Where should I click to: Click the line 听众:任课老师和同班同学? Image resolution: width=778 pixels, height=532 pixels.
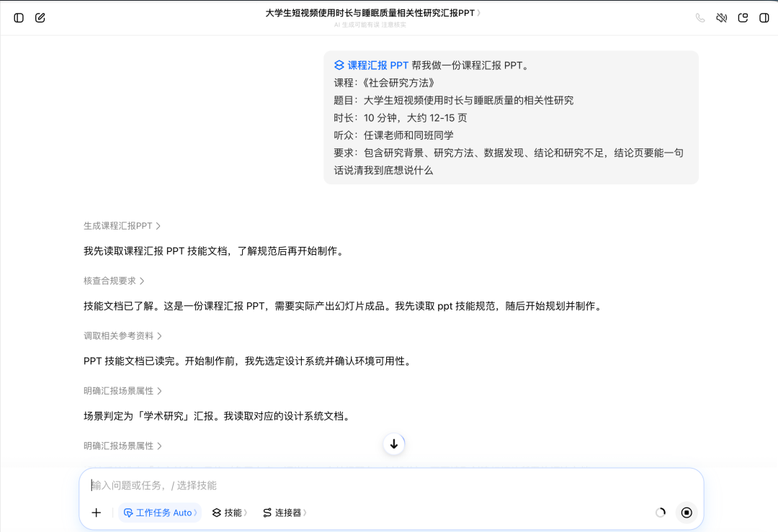click(x=394, y=135)
